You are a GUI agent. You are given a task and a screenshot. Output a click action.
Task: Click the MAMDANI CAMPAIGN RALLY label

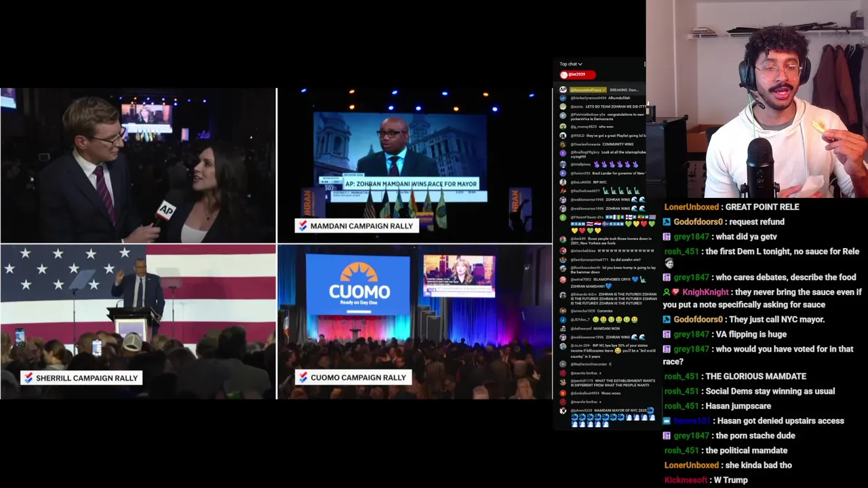click(x=357, y=226)
